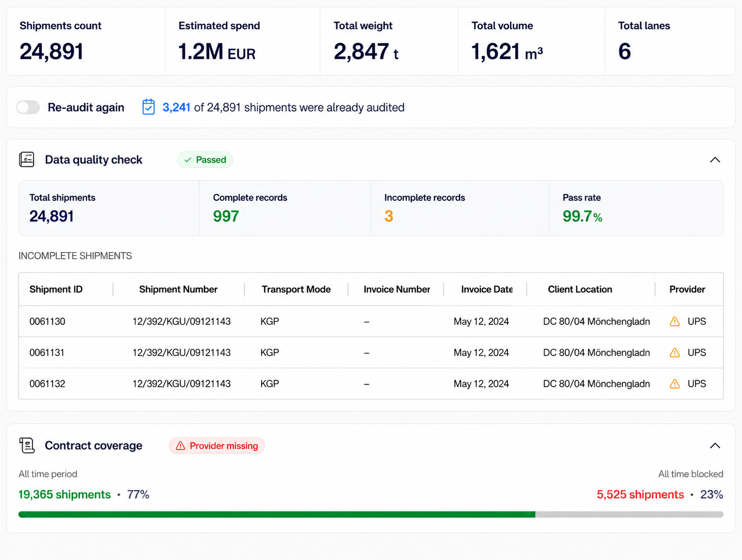Click UPS provider in row 0061130
This screenshot has width=742, height=560.
click(697, 322)
